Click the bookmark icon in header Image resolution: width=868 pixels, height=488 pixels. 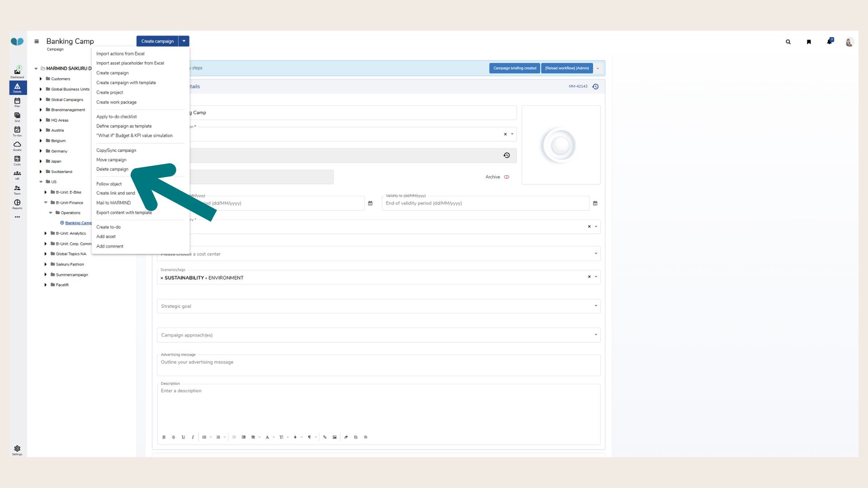809,42
